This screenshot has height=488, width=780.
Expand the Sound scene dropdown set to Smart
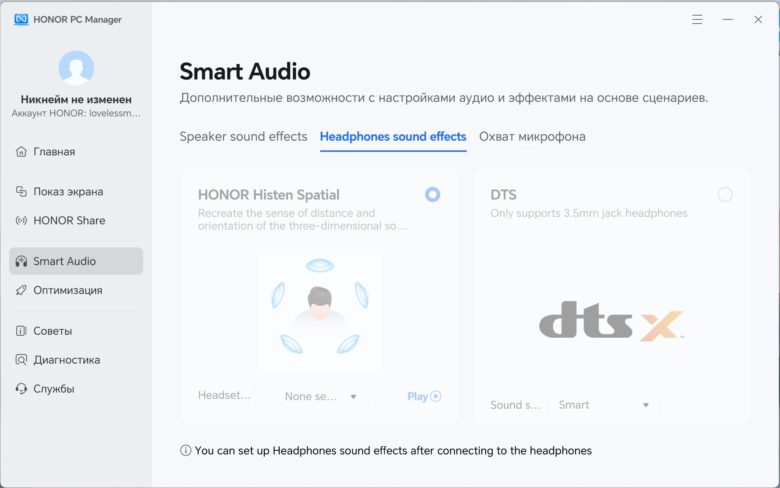603,405
